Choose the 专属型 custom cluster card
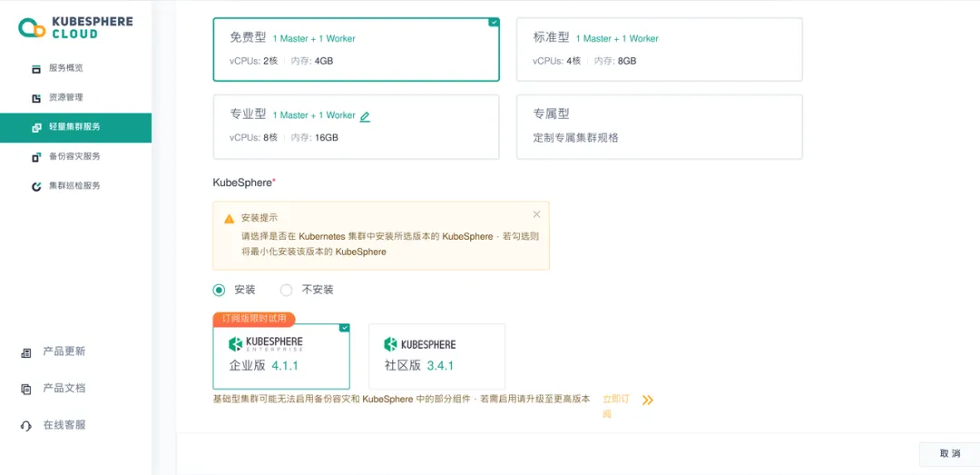 click(660, 127)
